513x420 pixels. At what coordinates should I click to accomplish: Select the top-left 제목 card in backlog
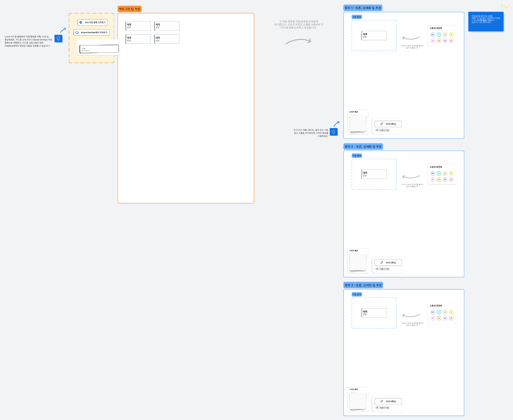pyautogui.click(x=138, y=26)
